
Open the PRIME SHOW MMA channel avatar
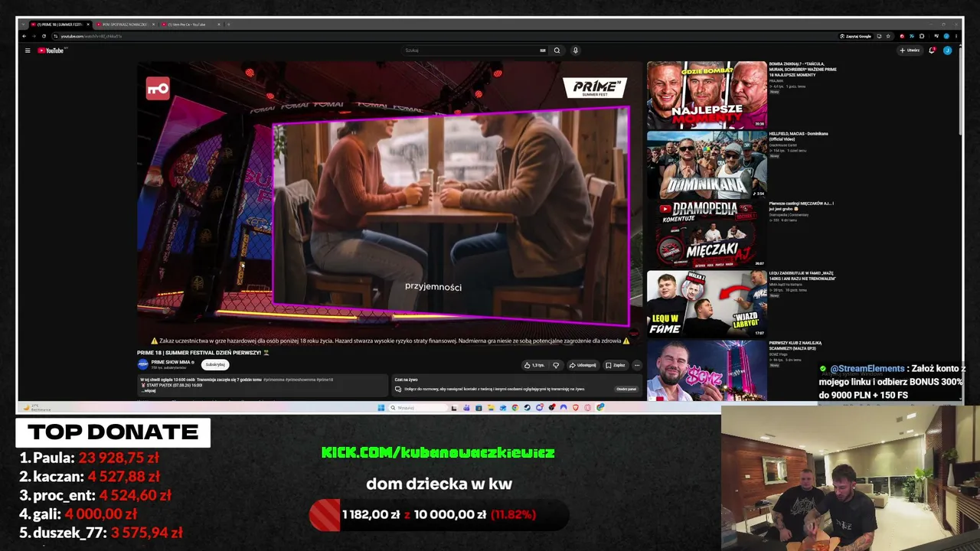(x=142, y=364)
